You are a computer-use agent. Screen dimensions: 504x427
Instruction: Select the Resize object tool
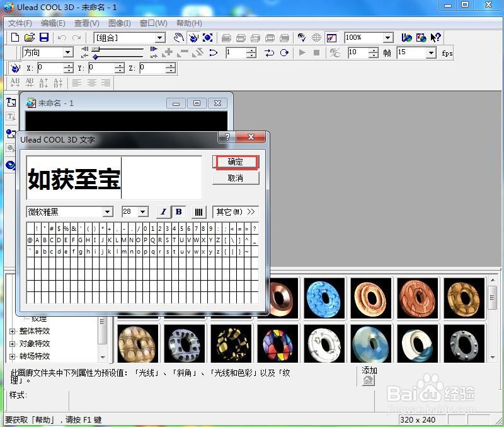[208, 38]
